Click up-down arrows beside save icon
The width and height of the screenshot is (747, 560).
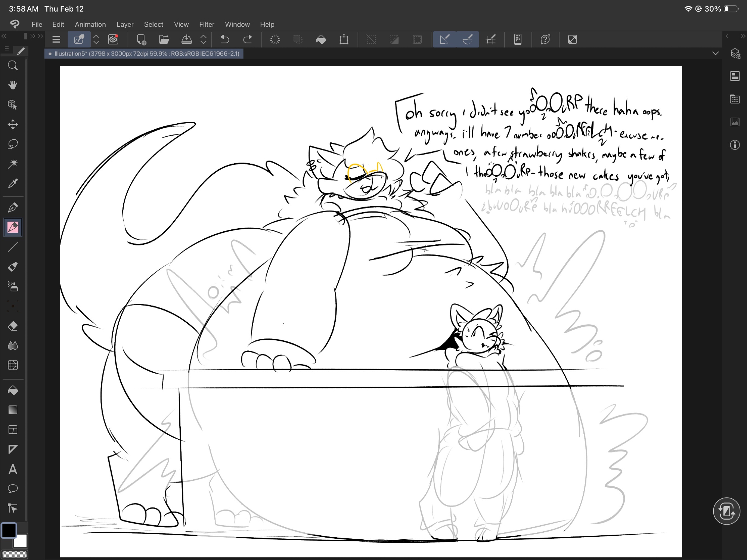204,39
